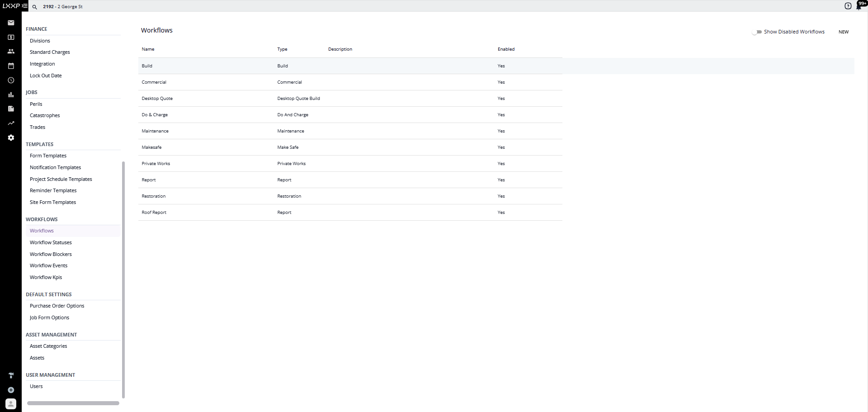Viewport: 868px width, 412px height.
Task: Click the settings menu vertical scrollbar
Action: pos(123,279)
